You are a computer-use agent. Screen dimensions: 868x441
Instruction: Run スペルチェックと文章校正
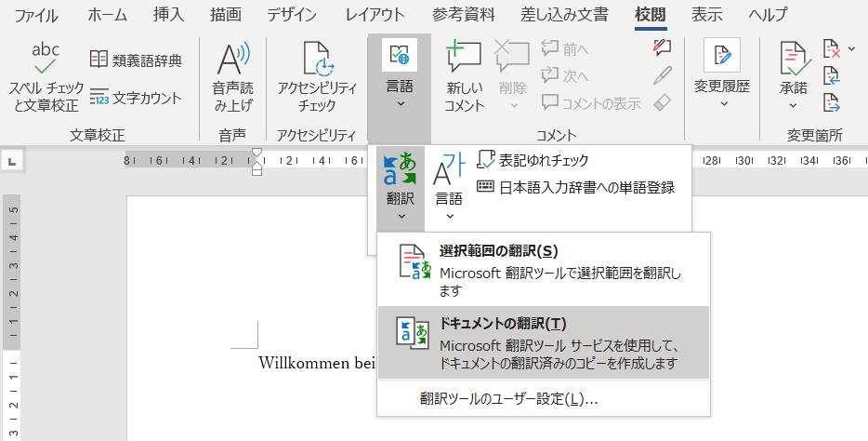click(46, 76)
